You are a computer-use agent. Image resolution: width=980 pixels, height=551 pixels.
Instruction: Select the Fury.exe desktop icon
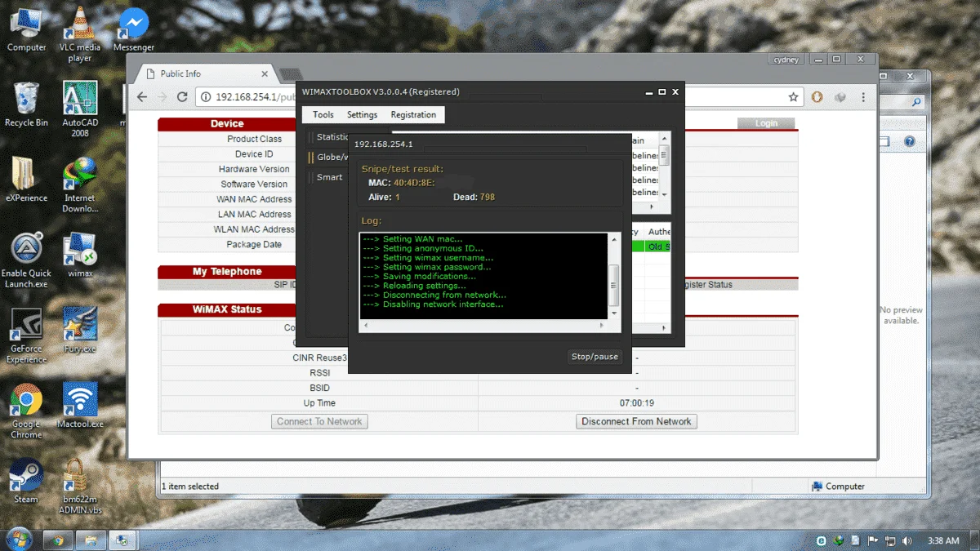[79, 330]
